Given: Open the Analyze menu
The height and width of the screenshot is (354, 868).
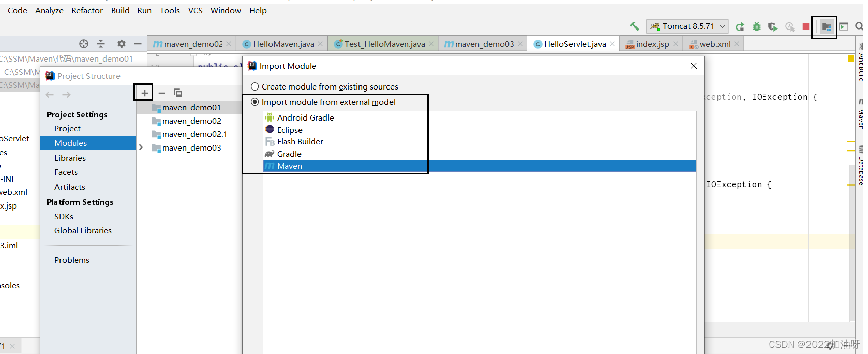Looking at the screenshot, I should [49, 10].
